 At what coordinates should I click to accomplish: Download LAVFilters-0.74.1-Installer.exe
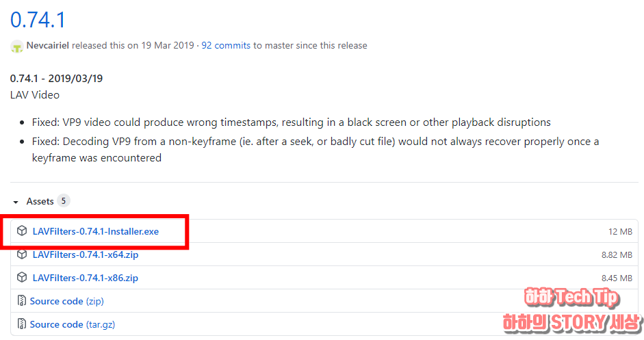(95, 232)
